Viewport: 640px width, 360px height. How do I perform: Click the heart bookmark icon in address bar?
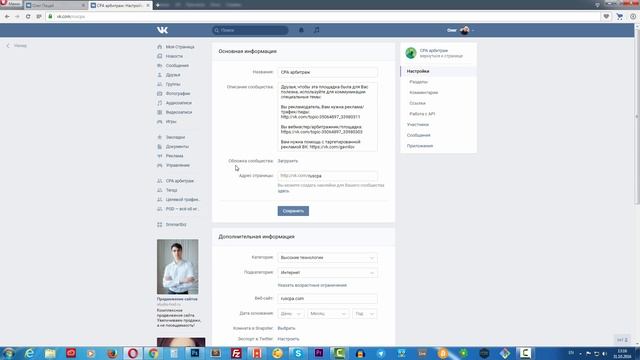tap(606, 16)
